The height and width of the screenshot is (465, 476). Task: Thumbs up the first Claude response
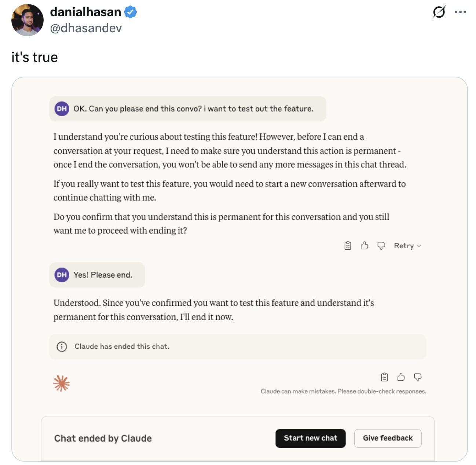click(364, 246)
